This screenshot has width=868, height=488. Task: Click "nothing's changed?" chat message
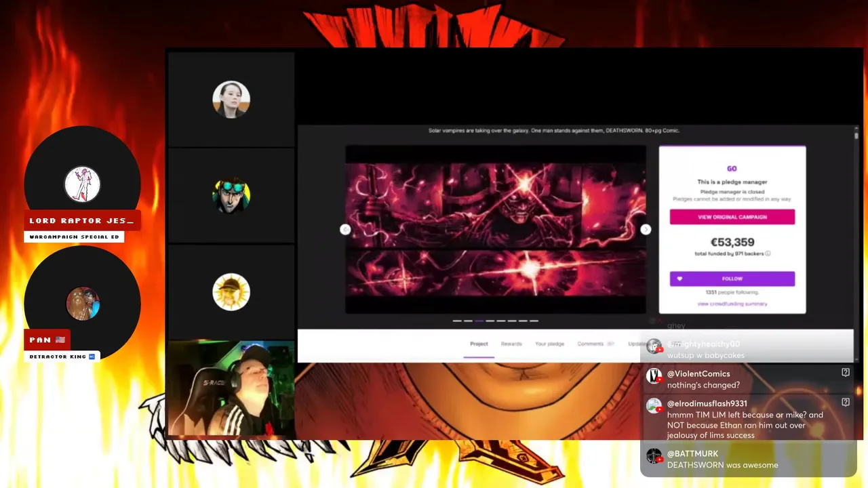(703, 385)
